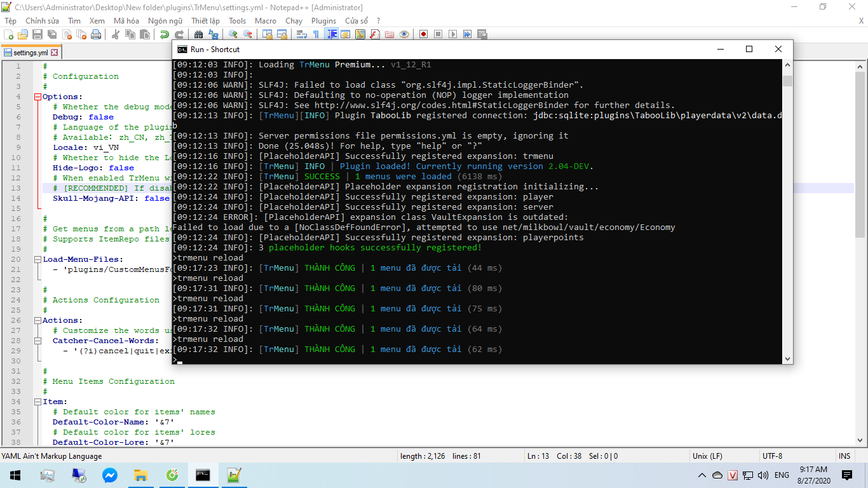Open Find with the binoculars icon
This screenshot has width=868, height=488.
pos(199,34)
